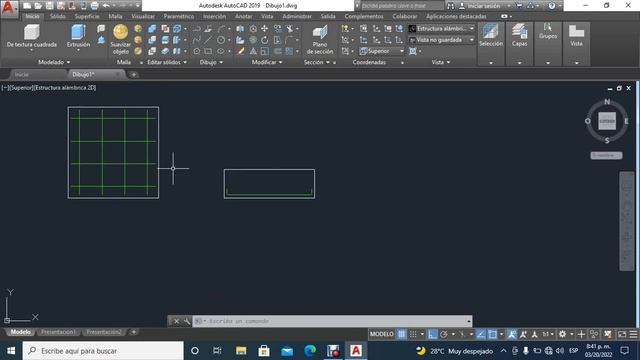Click the customization menu icon at status bar end
Screen dimensions: 640x360
pyautogui.click(x=633, y=334)
